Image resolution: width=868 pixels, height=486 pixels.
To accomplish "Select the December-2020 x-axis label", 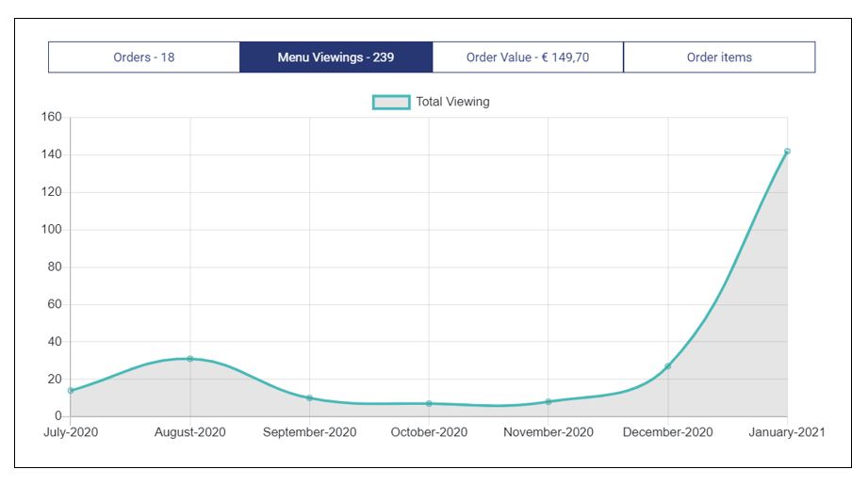I will click(x=668, y=432).
